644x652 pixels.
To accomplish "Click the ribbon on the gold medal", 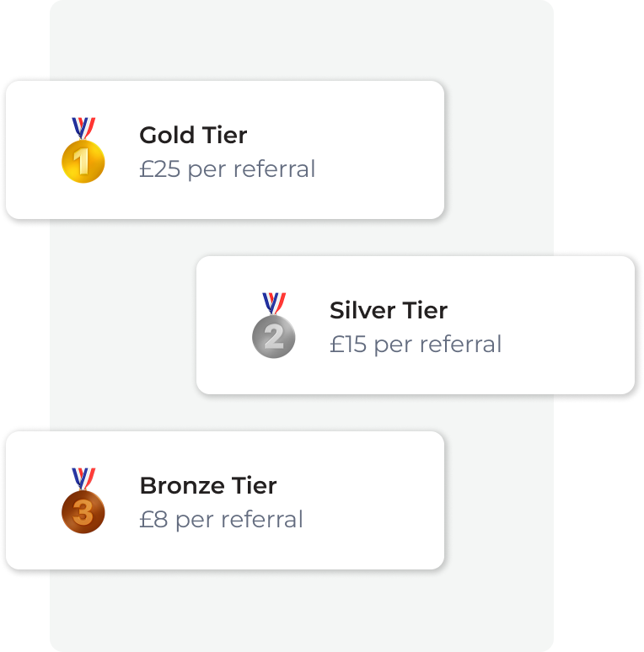I will [x=83, y=128].
